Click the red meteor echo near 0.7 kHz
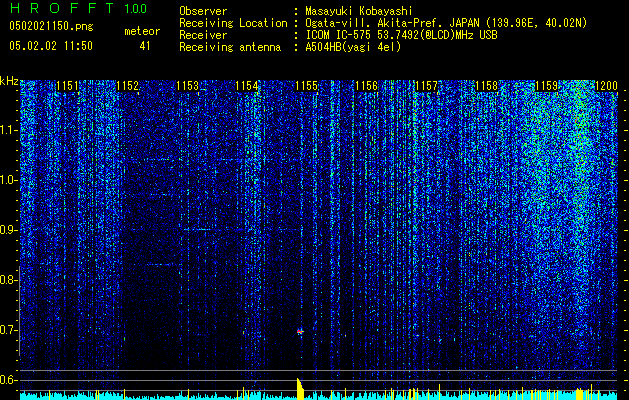Image resolution: width=629 pixels, height=400 pixels. pyautogui.click(x=300, y=332)
